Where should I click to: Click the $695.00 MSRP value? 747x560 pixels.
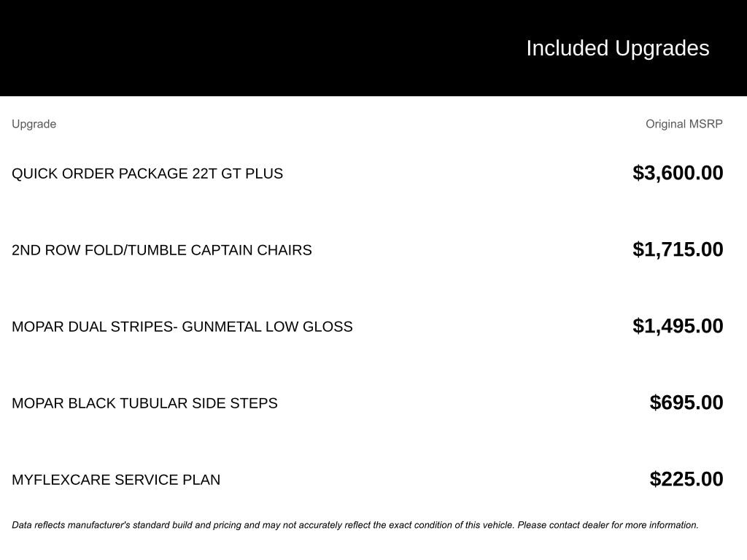pos(686,402)
